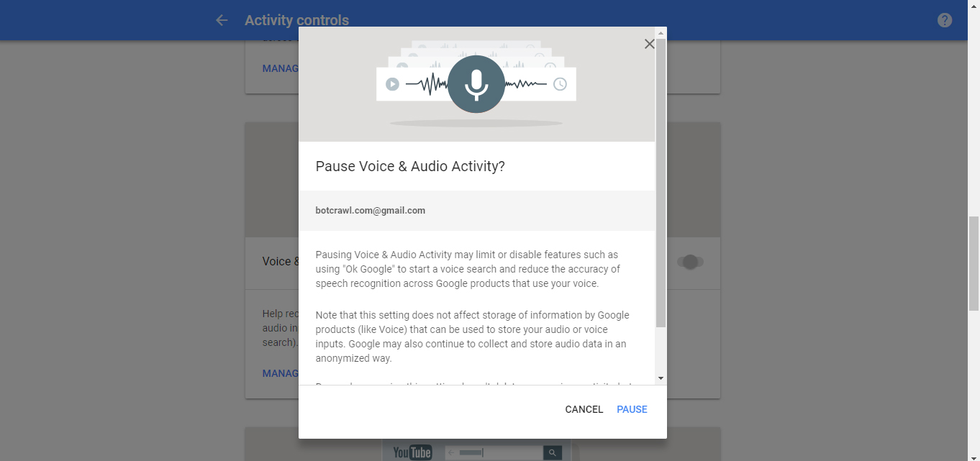Open the MANAGE link above the Voice card
This screenshot has width=980, height=461.
coord(281,68)
